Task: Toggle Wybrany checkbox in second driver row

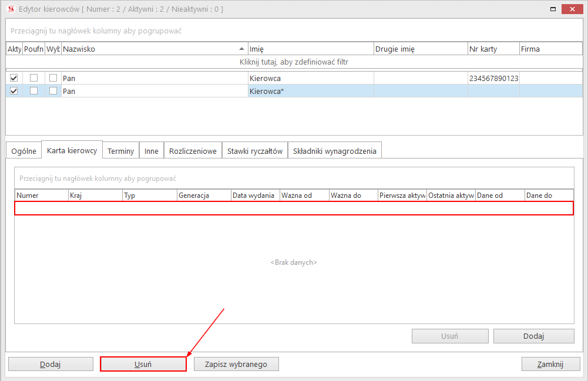Action: click(x=53, y=91)
